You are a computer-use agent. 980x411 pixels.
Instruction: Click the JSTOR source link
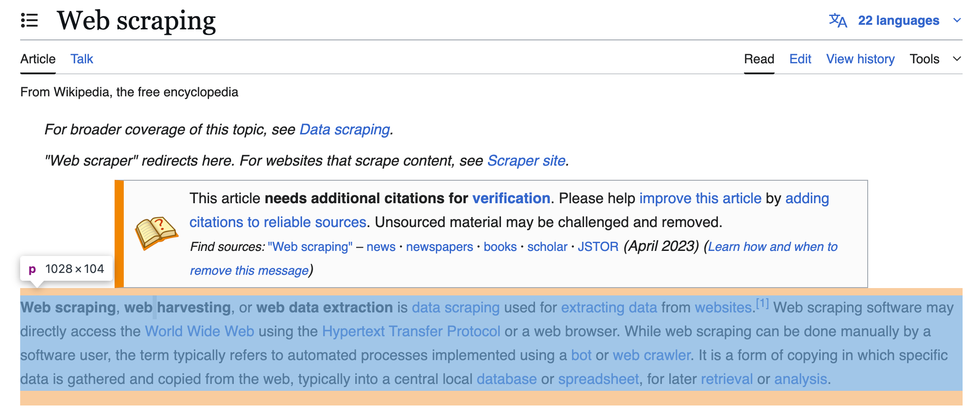click(598, 246)
